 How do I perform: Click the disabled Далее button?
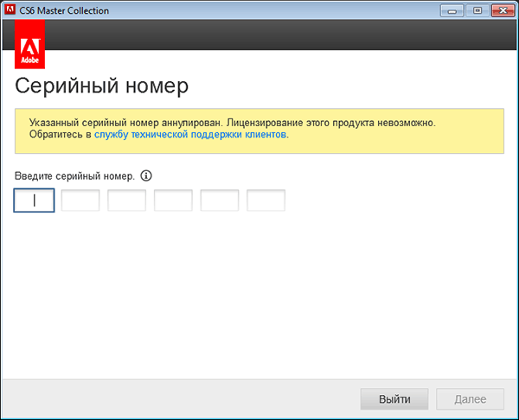[470, 399]
